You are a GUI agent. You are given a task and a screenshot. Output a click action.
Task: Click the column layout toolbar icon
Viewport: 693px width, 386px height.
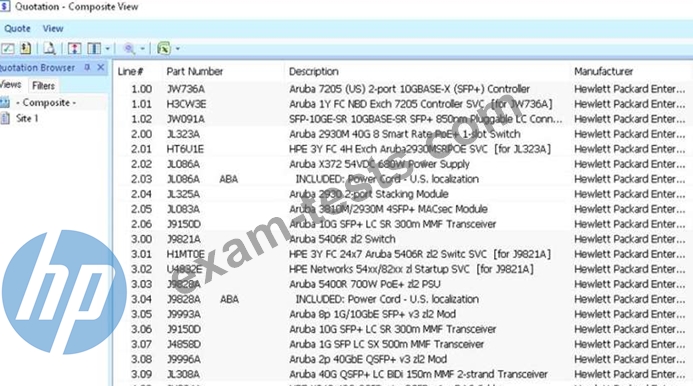[94, 48]
